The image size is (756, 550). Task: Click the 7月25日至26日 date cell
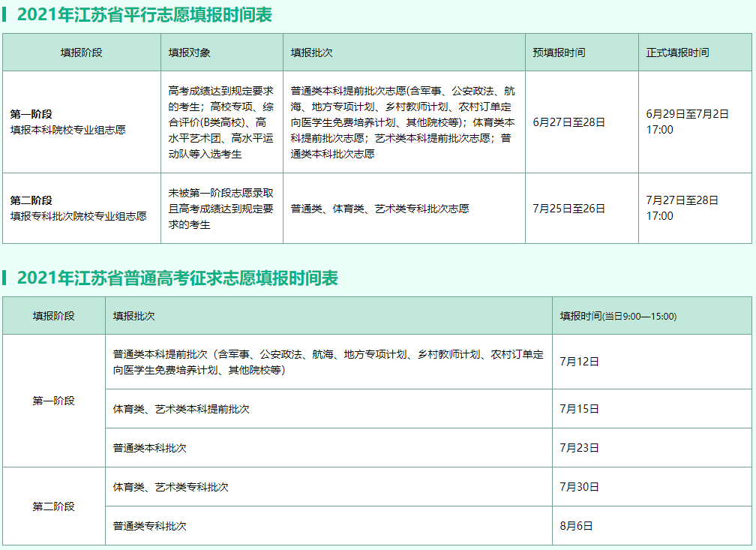point(568,209)
